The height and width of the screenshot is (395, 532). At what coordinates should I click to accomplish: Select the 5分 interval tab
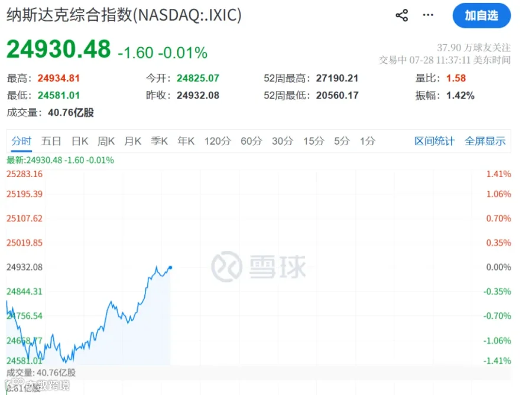click(x=342, y=141)
